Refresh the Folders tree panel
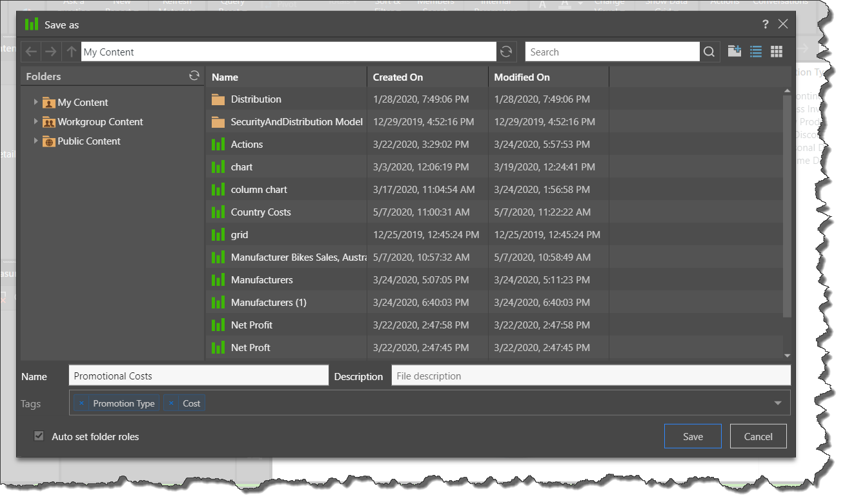 [194, 76]
